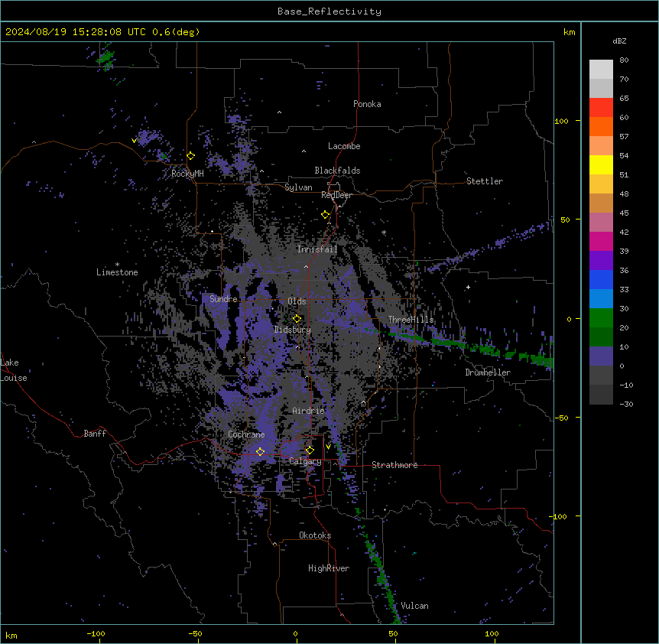Select the Vulcan town label
Screen dimensions: 659x644
point(415,606)
